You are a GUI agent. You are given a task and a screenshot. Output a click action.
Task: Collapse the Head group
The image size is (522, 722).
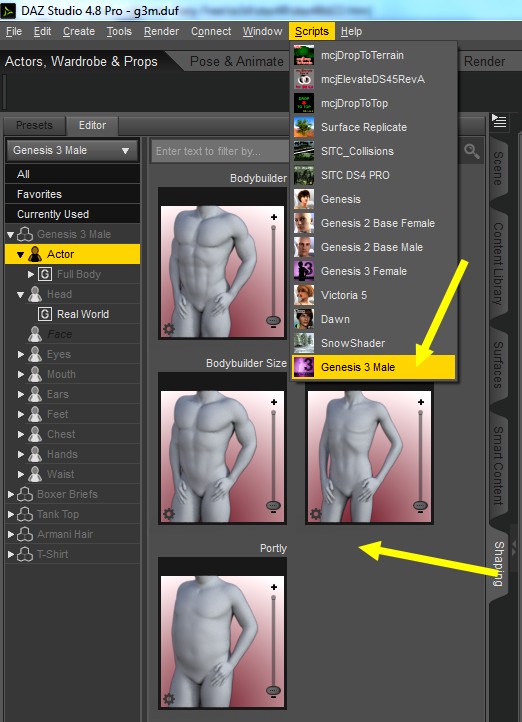click(x=20, y=294)
